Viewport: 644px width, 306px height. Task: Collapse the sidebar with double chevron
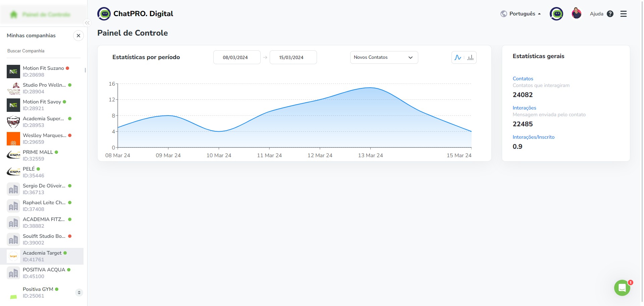(x=87, y=23)
